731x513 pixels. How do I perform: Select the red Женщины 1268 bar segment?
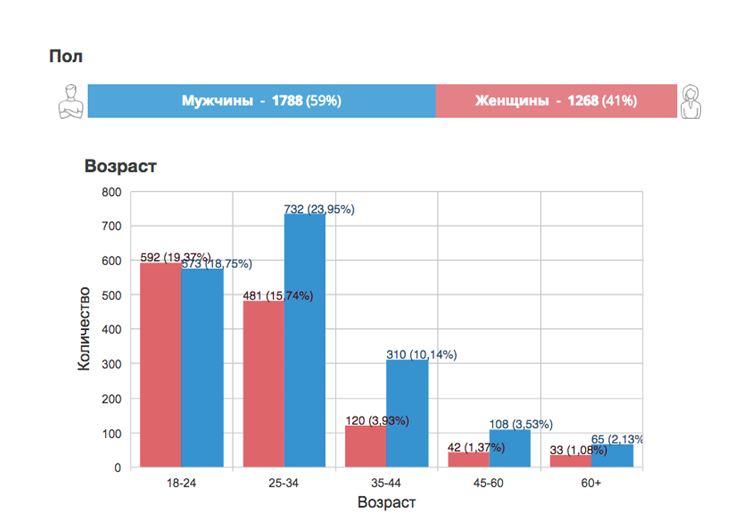pyautogui.click(x=556, y=101)
